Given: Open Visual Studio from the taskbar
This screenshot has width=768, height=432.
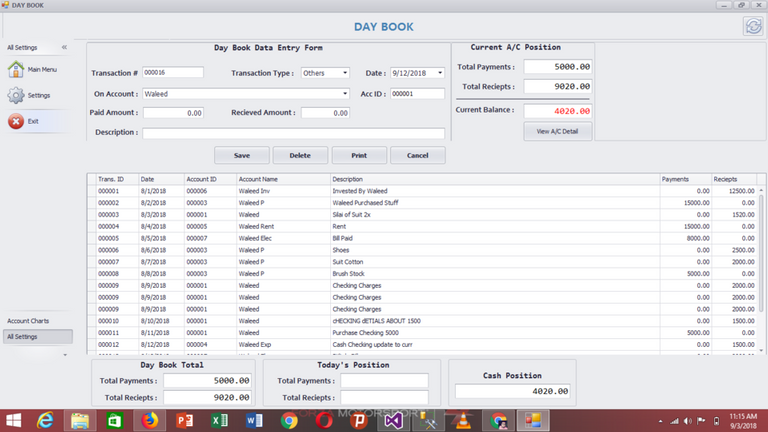Looking at the screenshot, I should pos(394,421).
